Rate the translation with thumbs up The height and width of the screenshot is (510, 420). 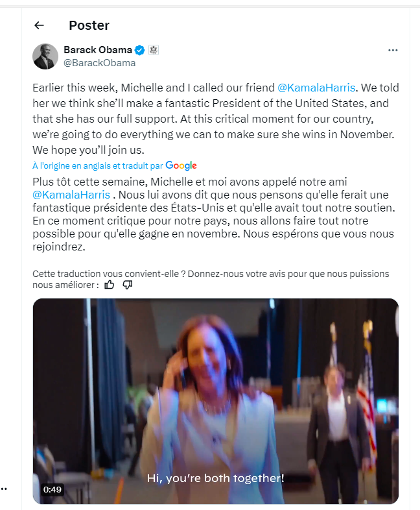pyautogui.click(x=109, y=284)
